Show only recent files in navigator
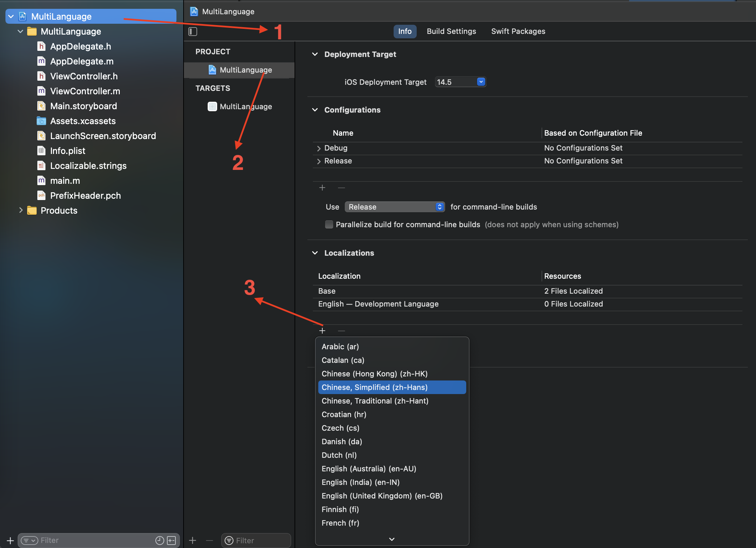This screenshot has width=756, height=548. (x=159, y=540)
